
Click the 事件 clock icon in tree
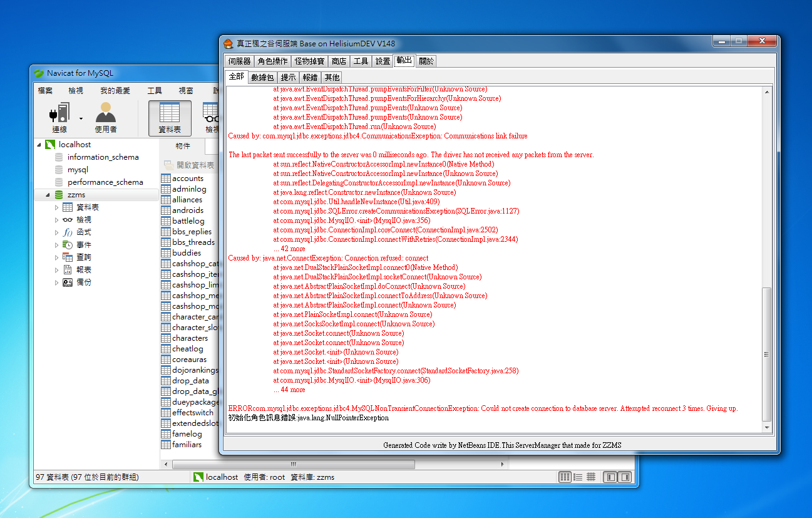pyautogui.click(x=68, y=245)
